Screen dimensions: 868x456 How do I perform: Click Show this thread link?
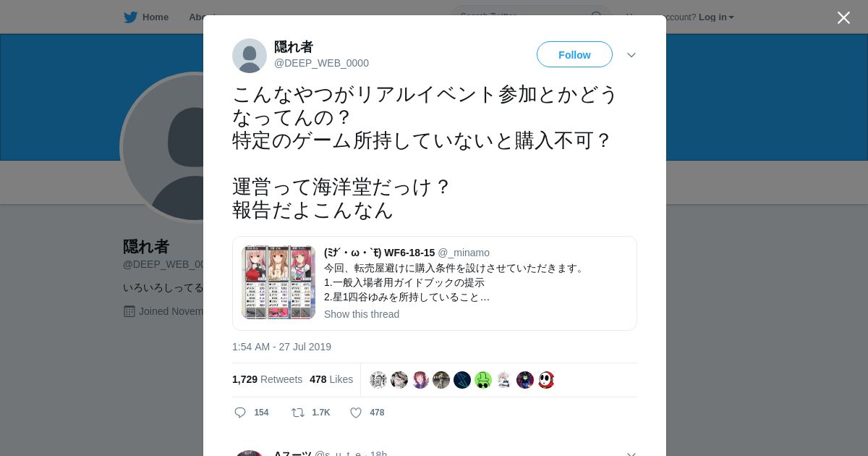pyautogui.click(x=362, y=314)
